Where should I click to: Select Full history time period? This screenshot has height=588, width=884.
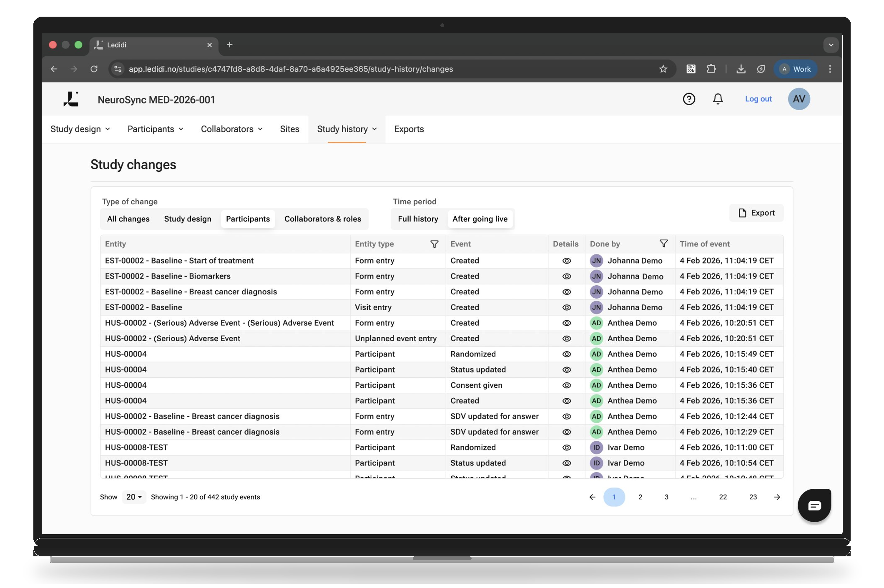pyautogui.click(x=418, y=219)
